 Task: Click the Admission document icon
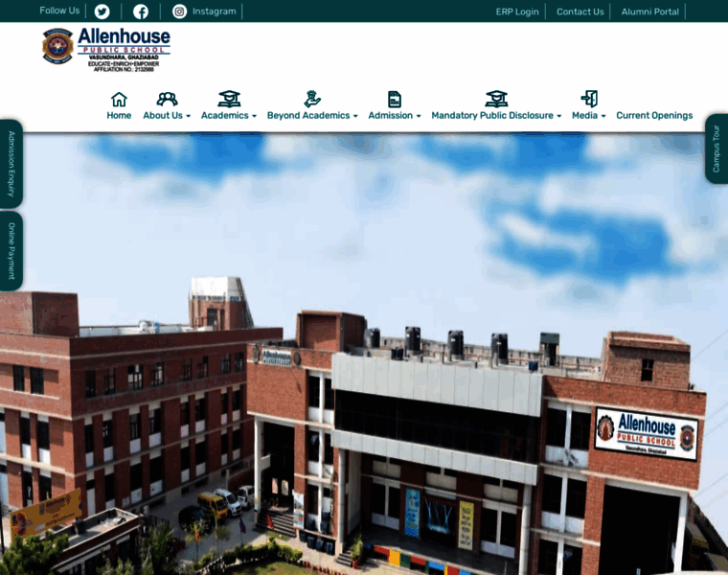395,100
